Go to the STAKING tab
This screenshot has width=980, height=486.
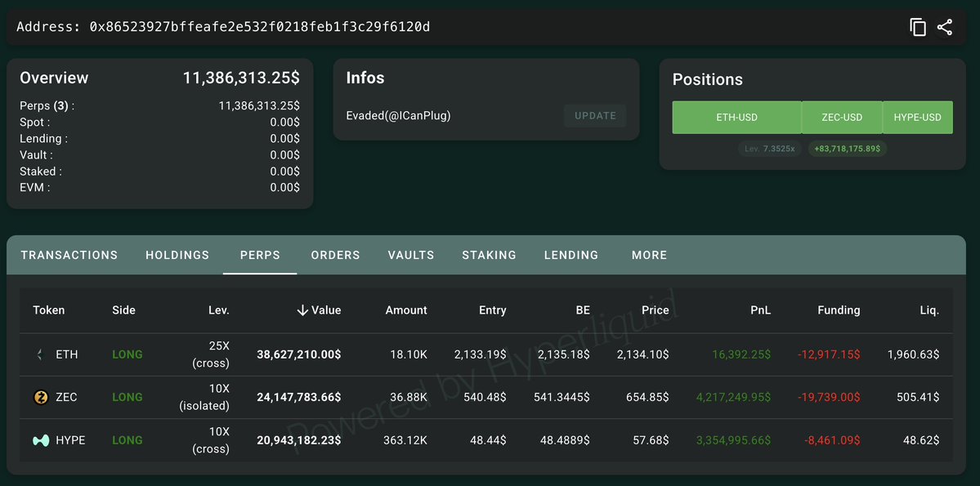(489, 255)
